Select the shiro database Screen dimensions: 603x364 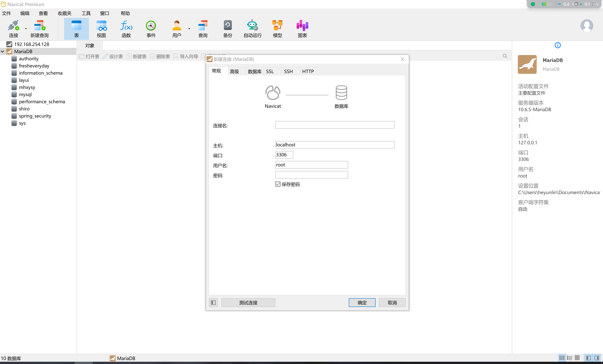click(24, 109)
